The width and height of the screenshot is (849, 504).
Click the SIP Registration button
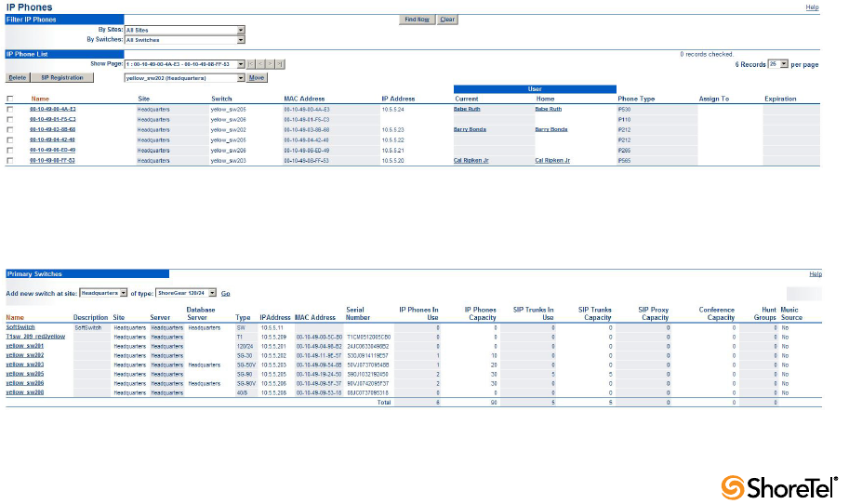pyautogui.click(x=62, y=78)
